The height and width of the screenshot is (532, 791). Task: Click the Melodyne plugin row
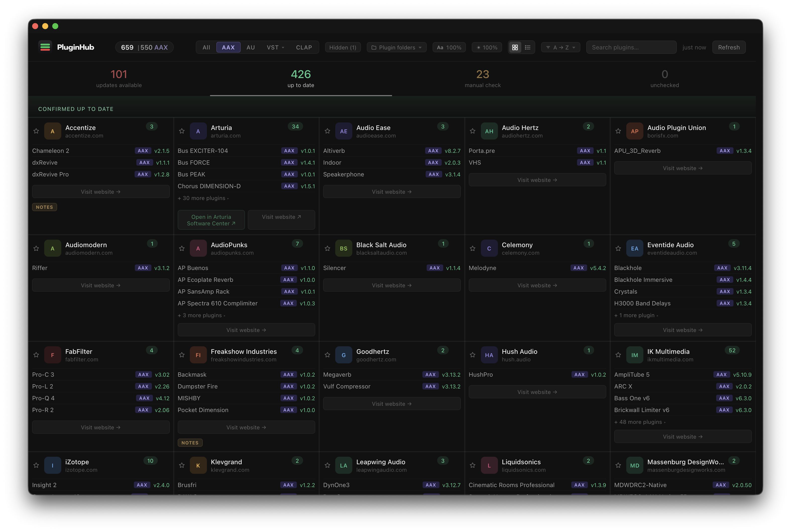537,268
